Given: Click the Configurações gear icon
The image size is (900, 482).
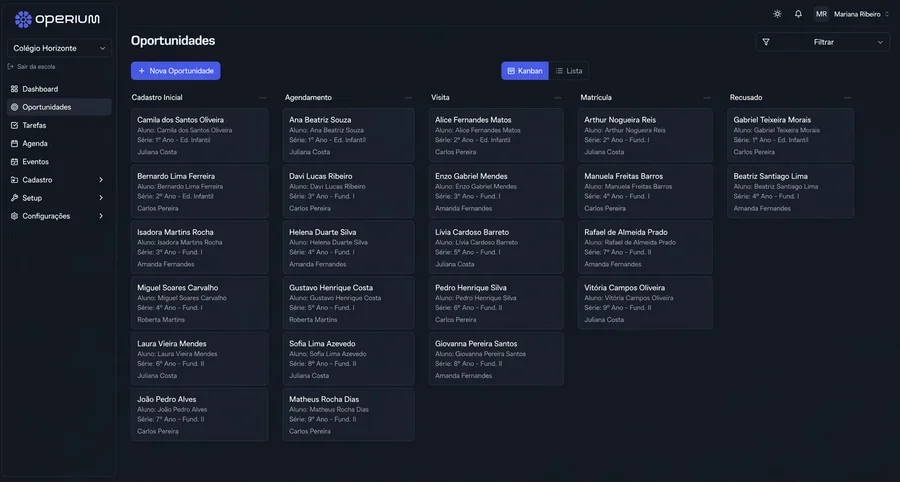Looking at the screenshot, I should [x=14, y=216].
